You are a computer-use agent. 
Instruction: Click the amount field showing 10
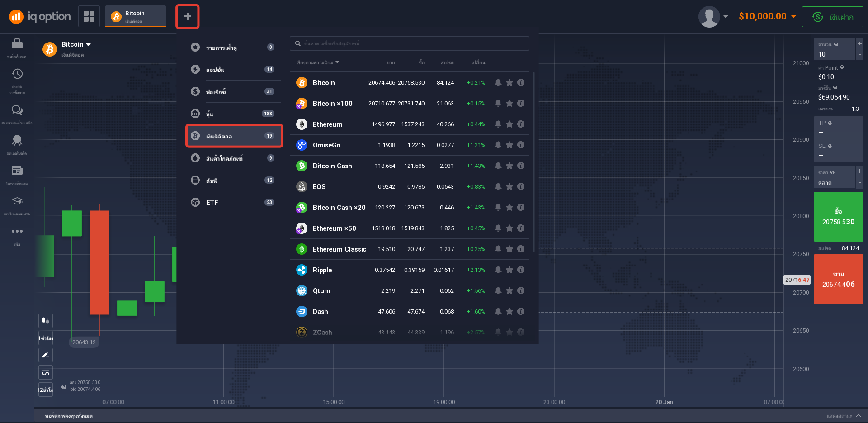click(835, 49)
